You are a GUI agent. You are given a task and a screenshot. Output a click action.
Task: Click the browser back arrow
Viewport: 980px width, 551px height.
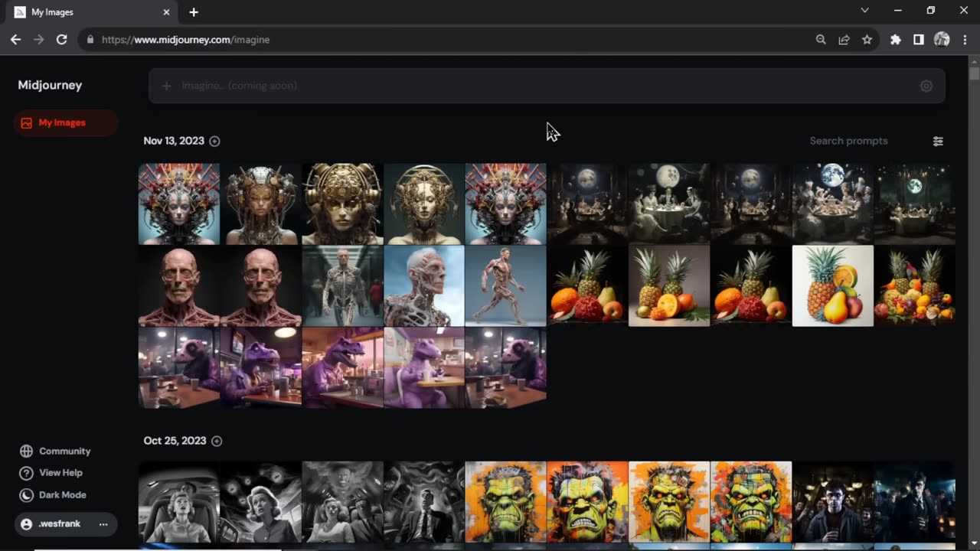[x=15, y=39]
